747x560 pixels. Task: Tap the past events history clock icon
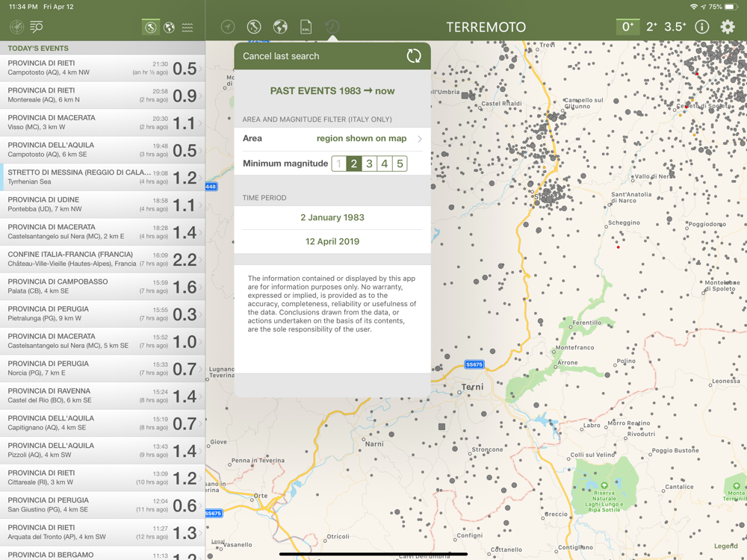[332, 27]
